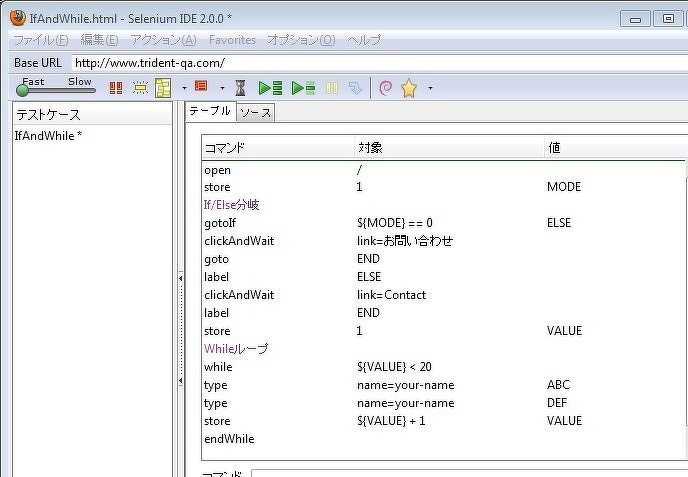This screenshot has height=477, width=688.
Task: Adjust the Fast/Slow speed slider
Action: coord(24,91)
